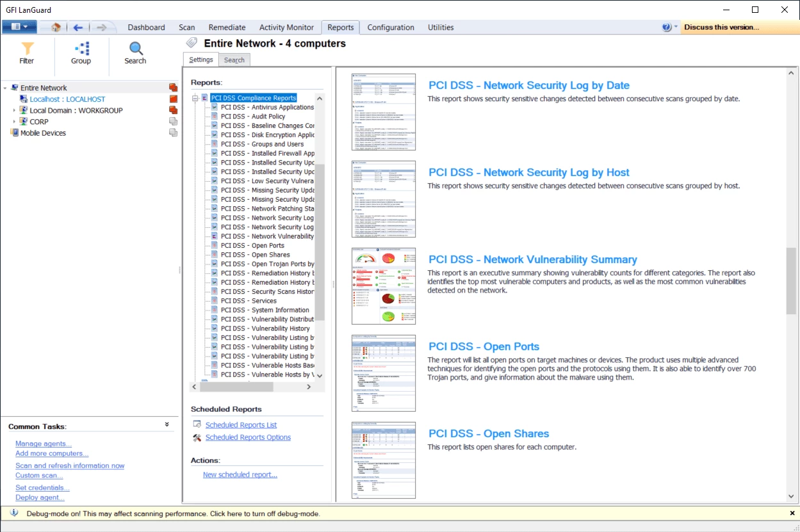Click the Filter funnel icon
This screenshot has width=800, height=532.
(x=27, y=49)
